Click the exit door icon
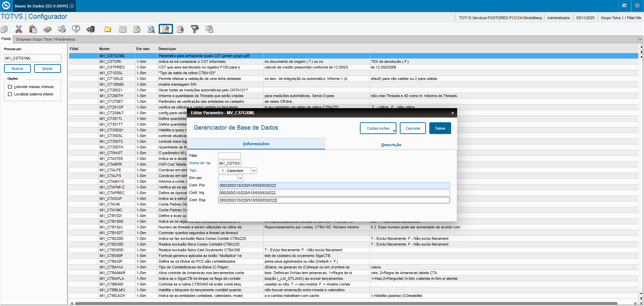Screen dimensions: 644x306 [x=91, y=29]
